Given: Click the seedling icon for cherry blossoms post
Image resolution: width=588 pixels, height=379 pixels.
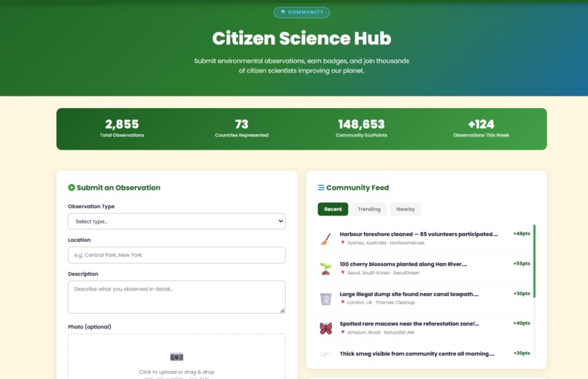Looking at the screenshot, I should (326, 269).
